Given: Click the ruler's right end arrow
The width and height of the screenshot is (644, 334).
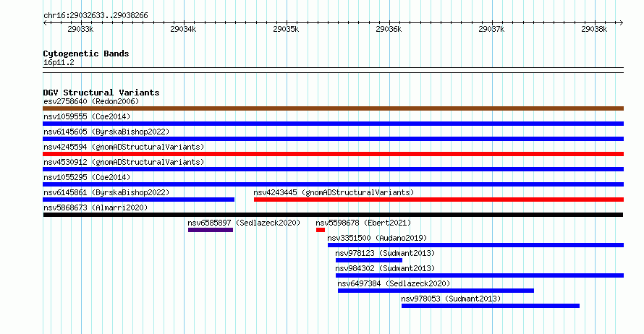Looking at the screenshot, I should coord(621,22).
